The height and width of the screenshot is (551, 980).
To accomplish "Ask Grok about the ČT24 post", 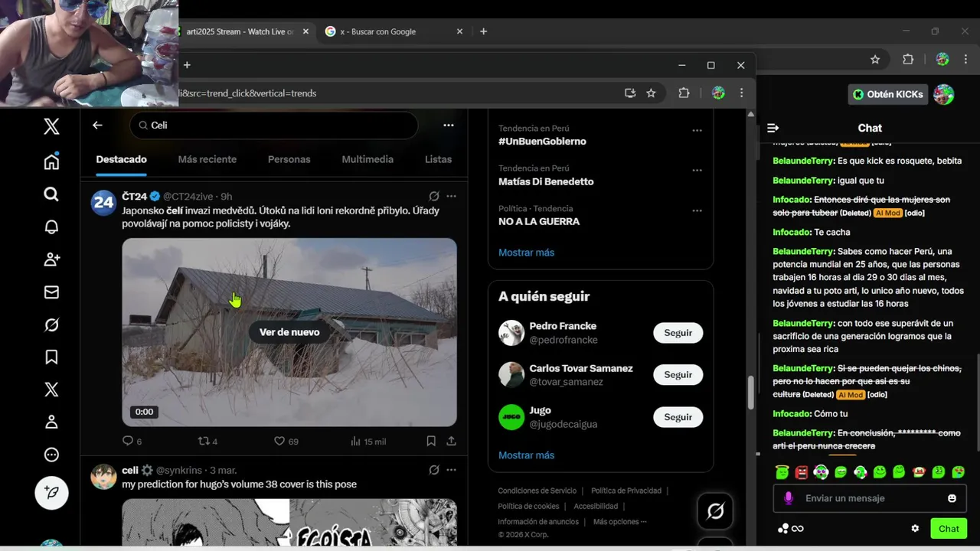I will 434,196.
